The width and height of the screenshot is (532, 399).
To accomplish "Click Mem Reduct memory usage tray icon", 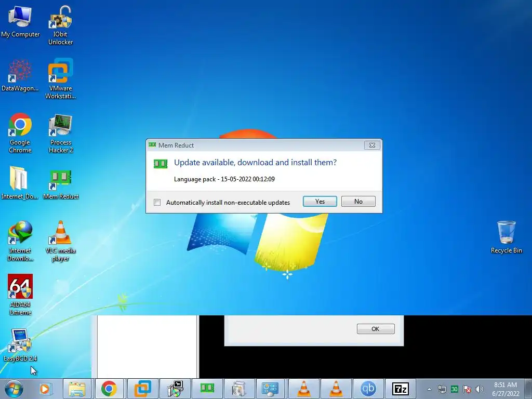I will tap(454, 389).
